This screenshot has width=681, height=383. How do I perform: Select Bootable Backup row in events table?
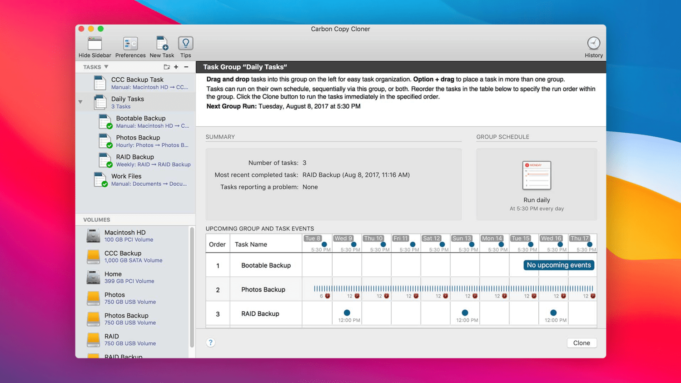pyautogui.click(x=401, y=265)
